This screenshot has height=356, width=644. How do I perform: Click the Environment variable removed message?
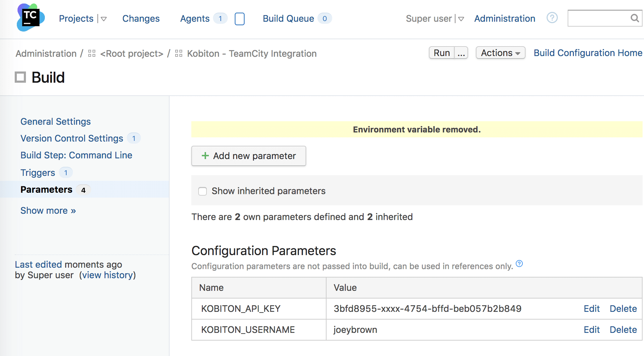click(417, 130)
